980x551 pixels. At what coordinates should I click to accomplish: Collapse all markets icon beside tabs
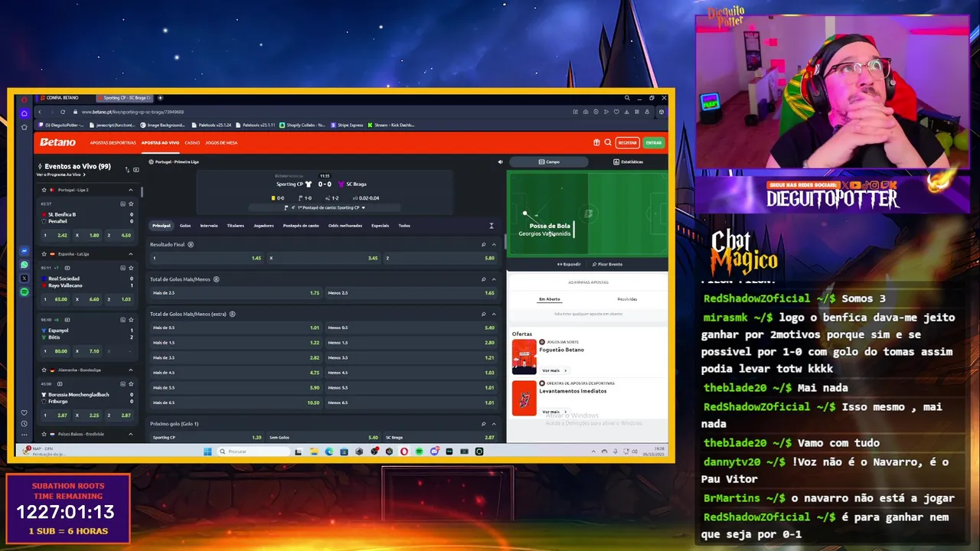click(492, 226)
